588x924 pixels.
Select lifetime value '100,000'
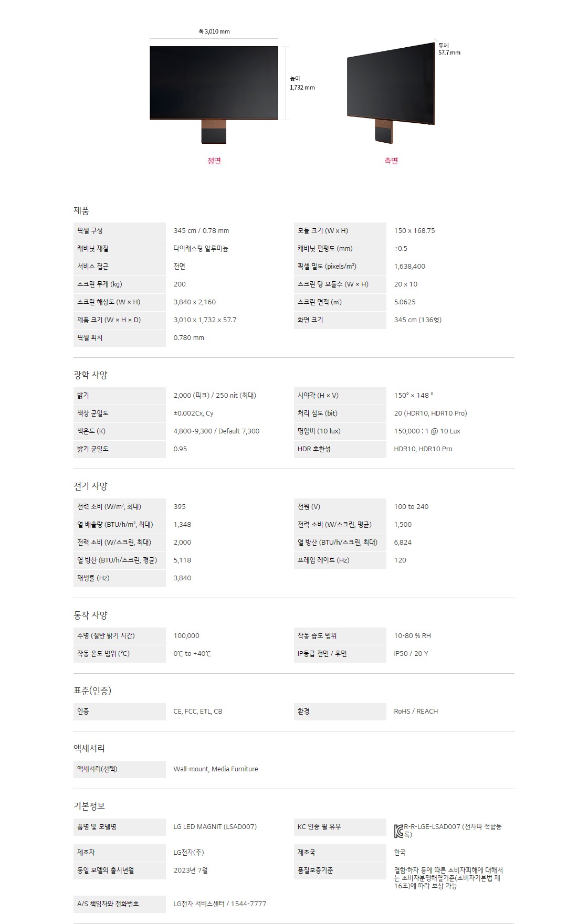coord(186,636)
